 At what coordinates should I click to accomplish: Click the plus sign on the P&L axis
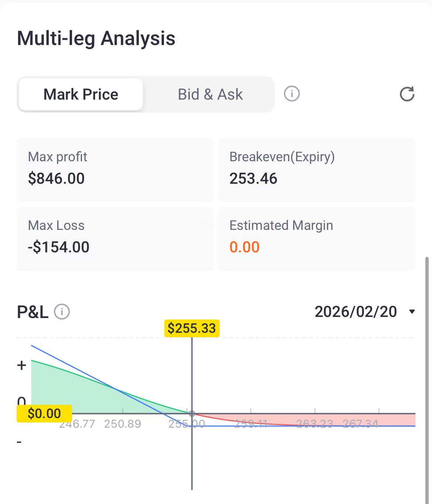point(22,365)
